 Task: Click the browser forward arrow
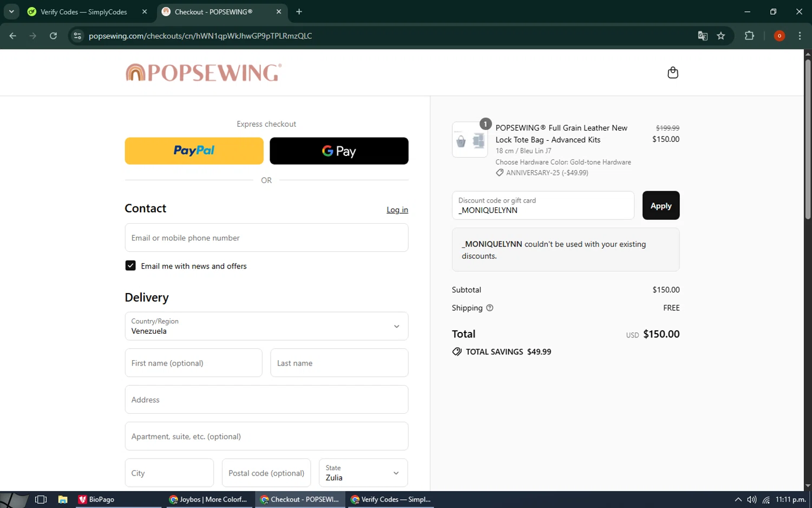point(33,36)
